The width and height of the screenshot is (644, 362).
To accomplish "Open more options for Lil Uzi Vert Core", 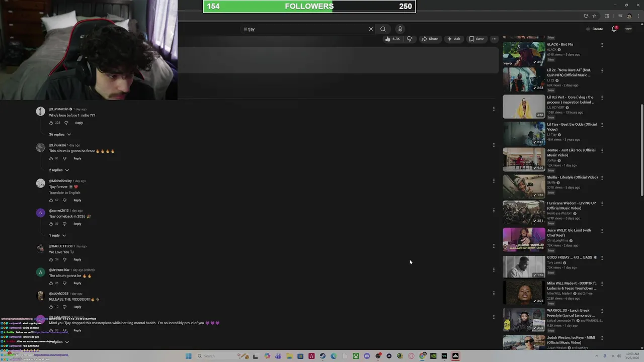I will coord(602,98).
